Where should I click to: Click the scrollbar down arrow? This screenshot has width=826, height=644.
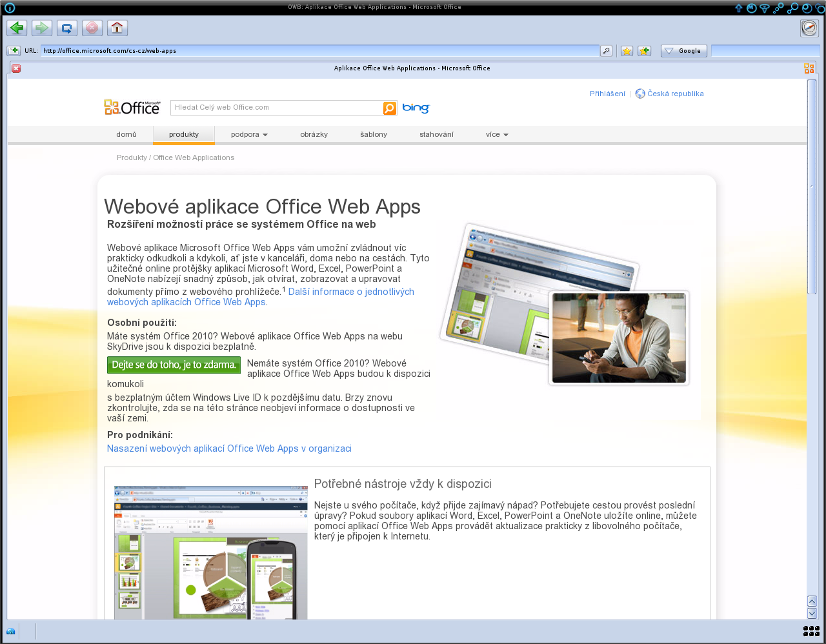coord(812,613)
